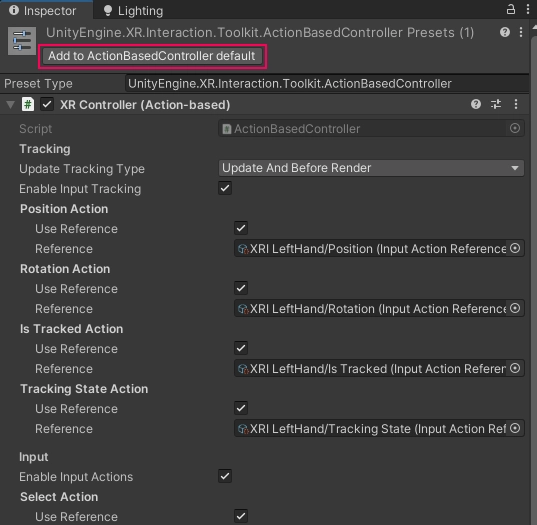Open the Update Tracking Type dropdown
The height and width of the screenshot is (525, 537).
pyautogui.click(x=371, y=168)
